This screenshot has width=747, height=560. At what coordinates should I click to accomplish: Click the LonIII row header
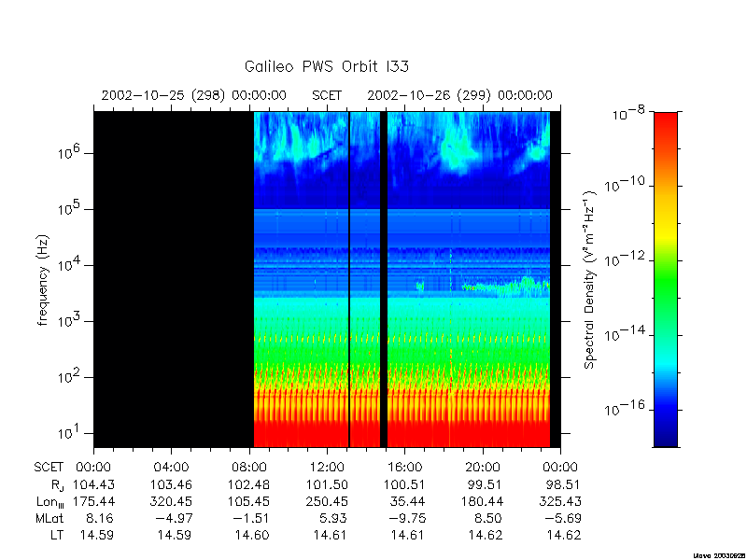[50, 502]
